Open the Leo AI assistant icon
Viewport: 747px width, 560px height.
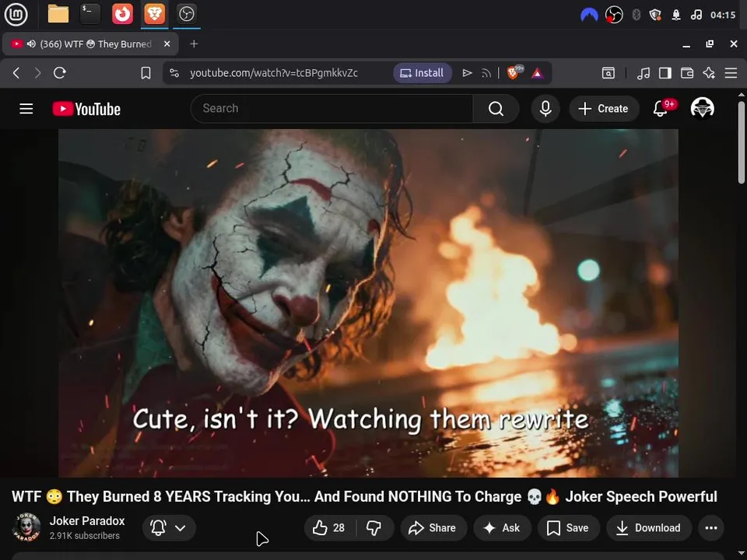709,73
